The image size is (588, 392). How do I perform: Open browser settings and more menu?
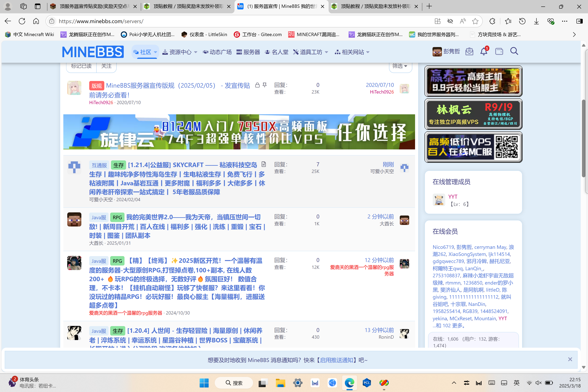coord(564,21)
